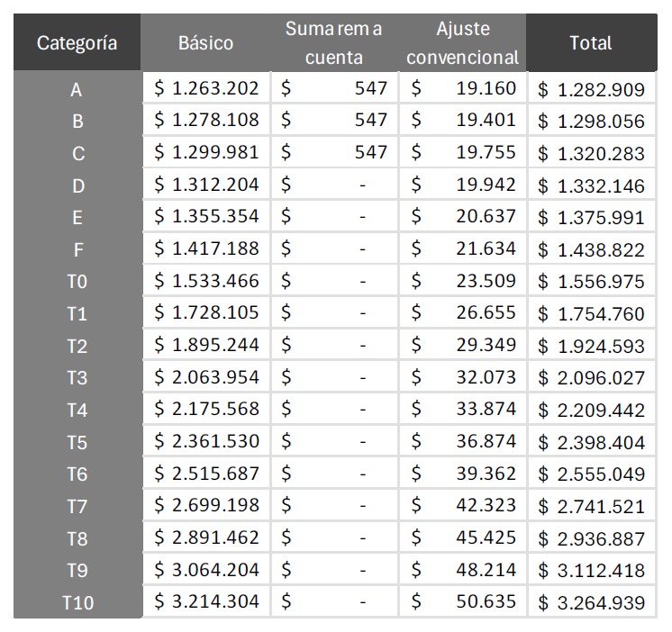This screenshot has height=632, width=672.
Task: Click the Categoría column header
Action: pyautogui.click(x=77, y=43)
